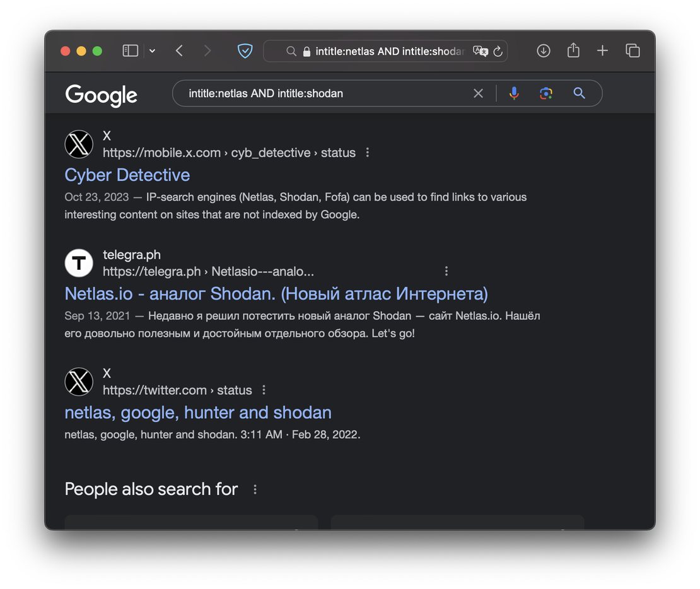The width and height of the screenshot is (700, 589).
Task: Click the privacy shield icon
Action: pos(245,51)
